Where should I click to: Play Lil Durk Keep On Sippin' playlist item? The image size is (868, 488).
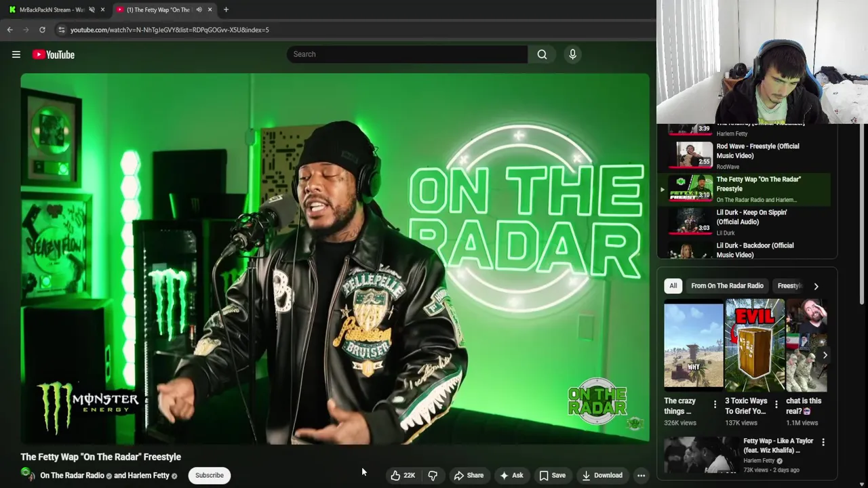746,222
